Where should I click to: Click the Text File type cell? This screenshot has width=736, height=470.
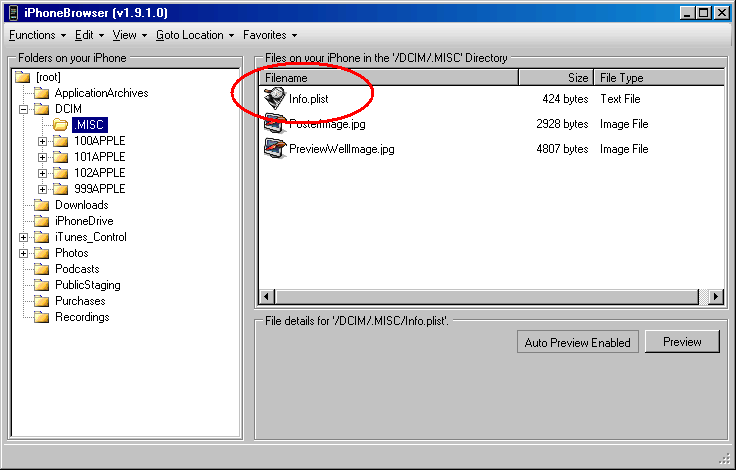click(620, 99)
